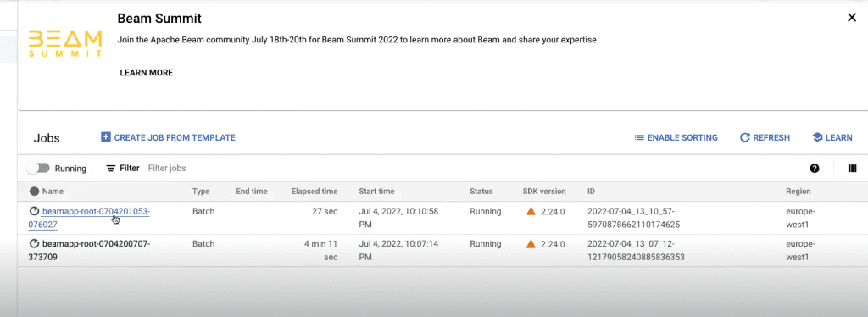The height and width of the screenshot is (317, 868).
Task: Click the Beam Summit banner title
Action: [159, 19]
